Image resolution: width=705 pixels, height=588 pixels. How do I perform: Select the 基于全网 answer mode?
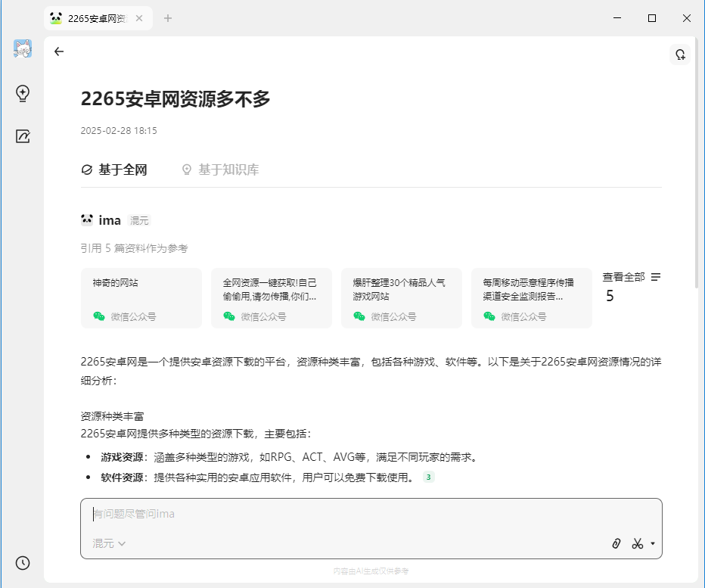click(114, 170)
